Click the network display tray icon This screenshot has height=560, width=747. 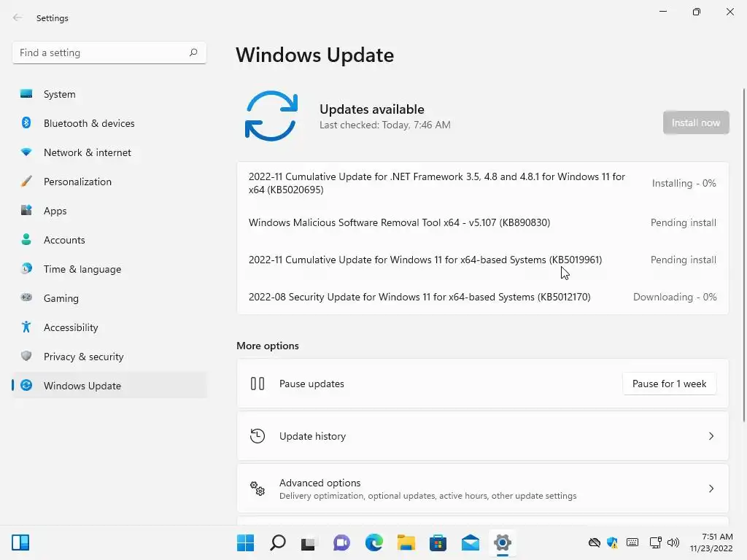pyautogui.click(x=655, y=542)
